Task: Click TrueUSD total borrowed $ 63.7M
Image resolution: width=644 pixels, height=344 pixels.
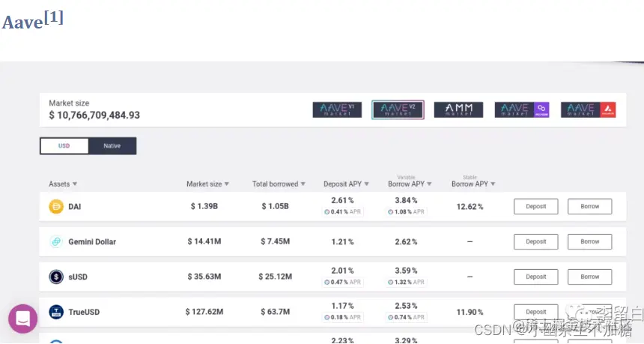Action: 275,312
